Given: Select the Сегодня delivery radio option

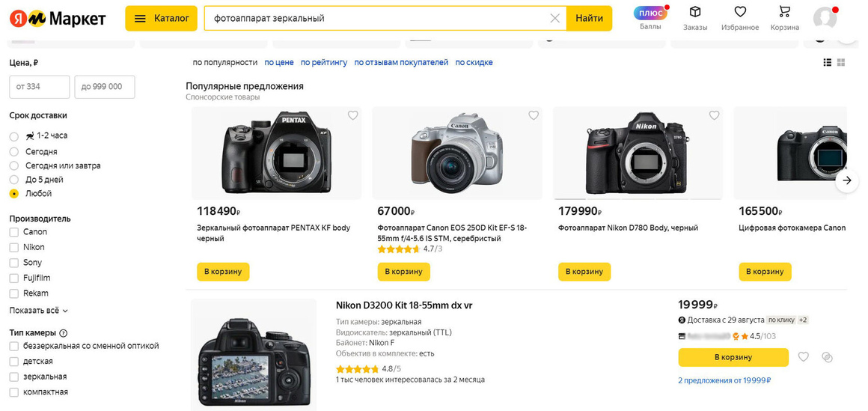Looking at the screenshot, I should pos(14,152).
